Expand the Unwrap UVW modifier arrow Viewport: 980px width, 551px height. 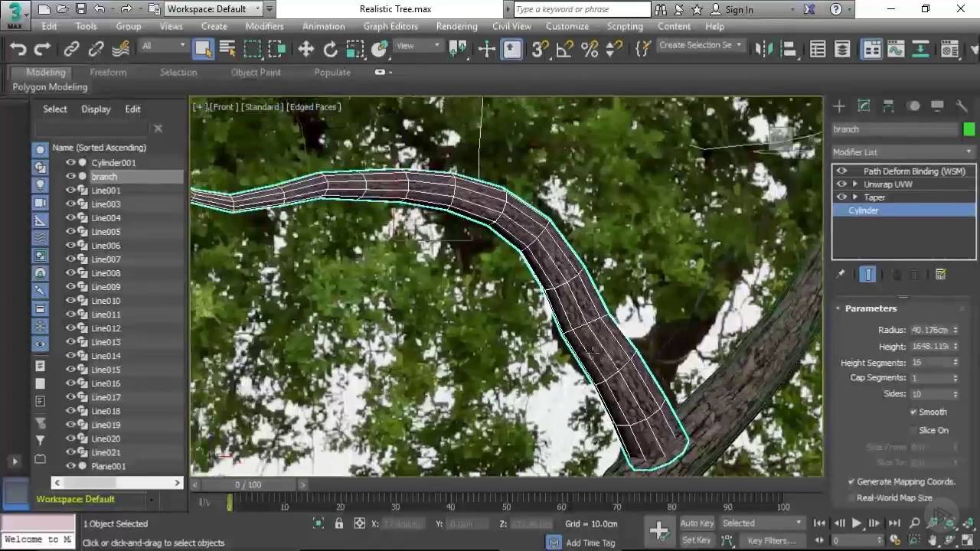coord(854,184)
